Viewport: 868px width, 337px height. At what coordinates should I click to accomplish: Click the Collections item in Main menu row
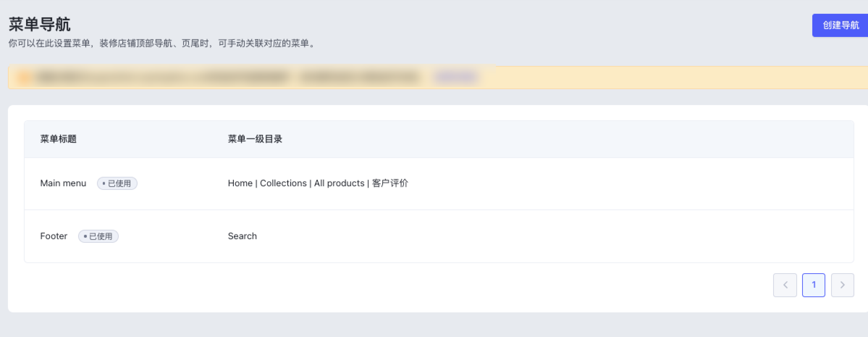click(x=283, y=183)
